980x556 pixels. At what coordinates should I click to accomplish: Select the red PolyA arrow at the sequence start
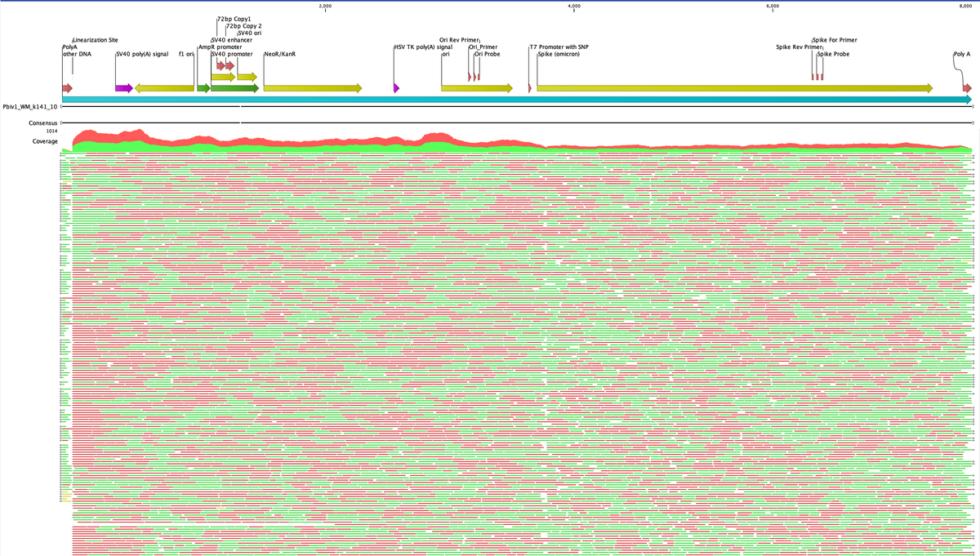pos(67,87)
